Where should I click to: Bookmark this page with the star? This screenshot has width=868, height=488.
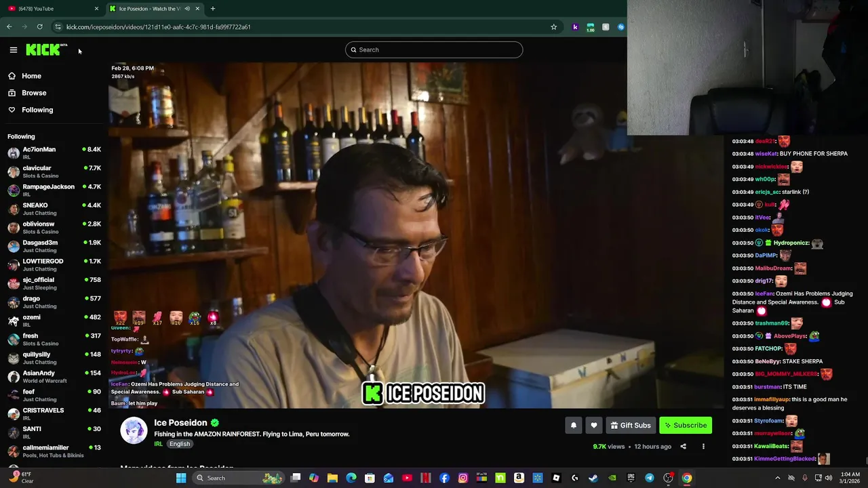pyautogui.click(x=553, y=27)
